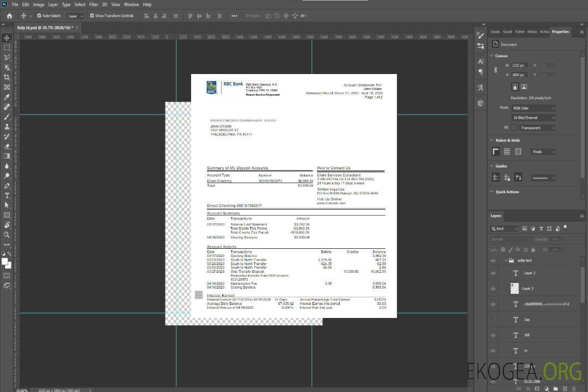Open the Paragraph panel icon
This screenshot has width=588, height=392.
480,72
